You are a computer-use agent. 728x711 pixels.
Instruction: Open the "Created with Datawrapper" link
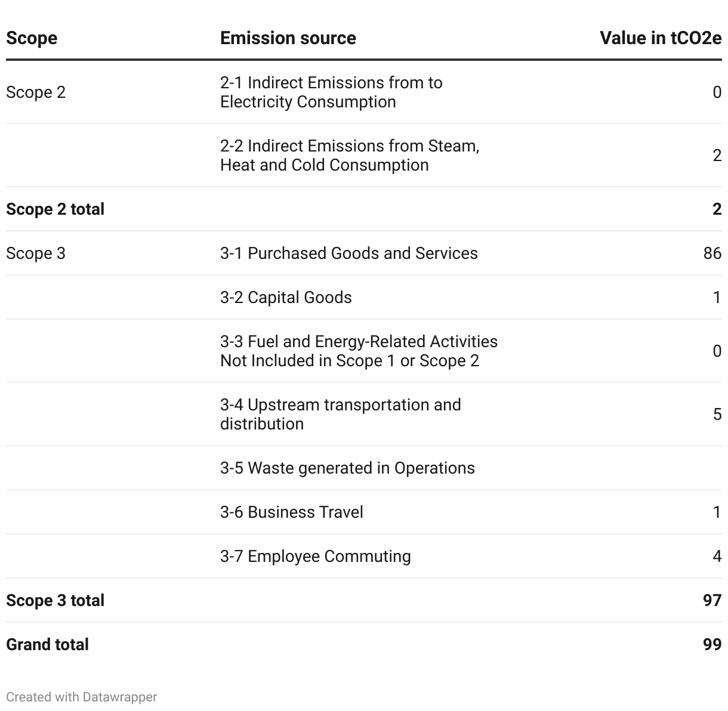(x=82, y=697)
